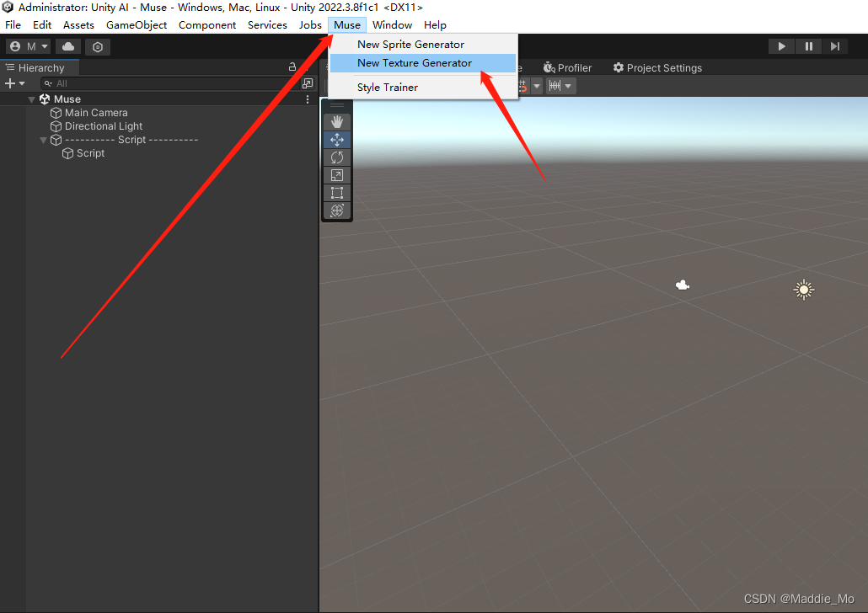Choose Style Trainer
Viewport: 868px width, 613px height.
tap(423, 88)
